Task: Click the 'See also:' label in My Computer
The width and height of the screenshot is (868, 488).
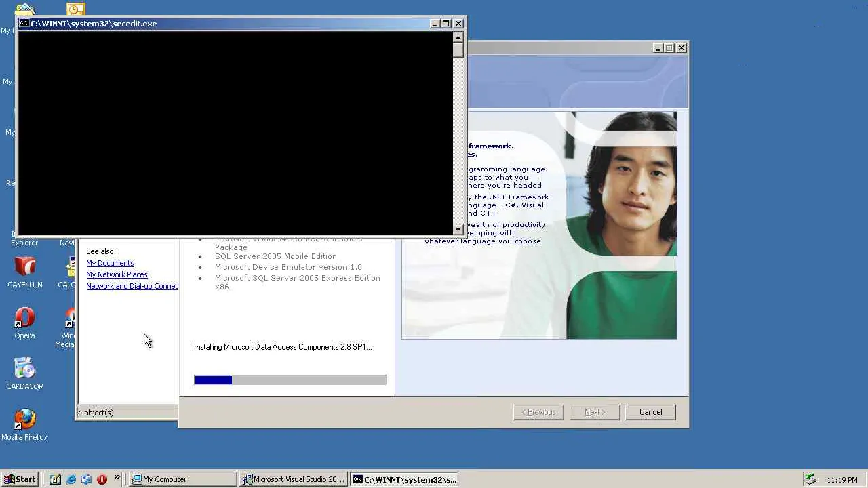Action: point(101,251)
